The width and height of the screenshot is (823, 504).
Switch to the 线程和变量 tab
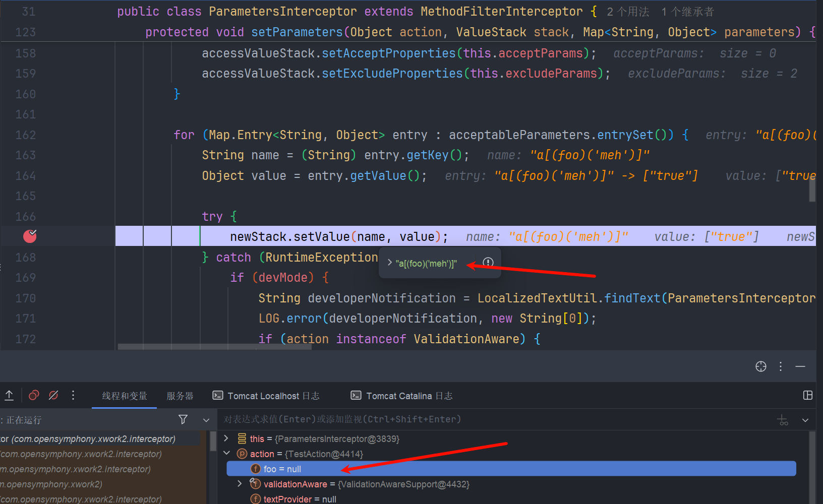tap(125, 396)
